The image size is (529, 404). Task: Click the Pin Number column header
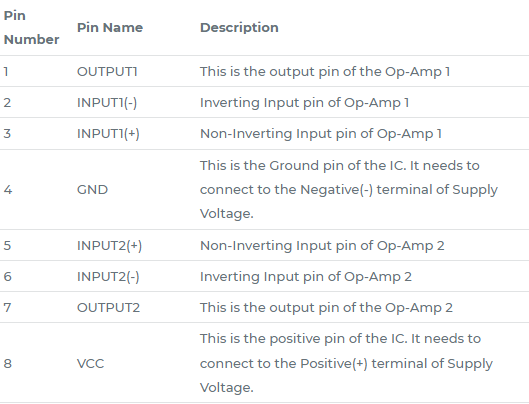pyautogui.click(x=31, y=28)
